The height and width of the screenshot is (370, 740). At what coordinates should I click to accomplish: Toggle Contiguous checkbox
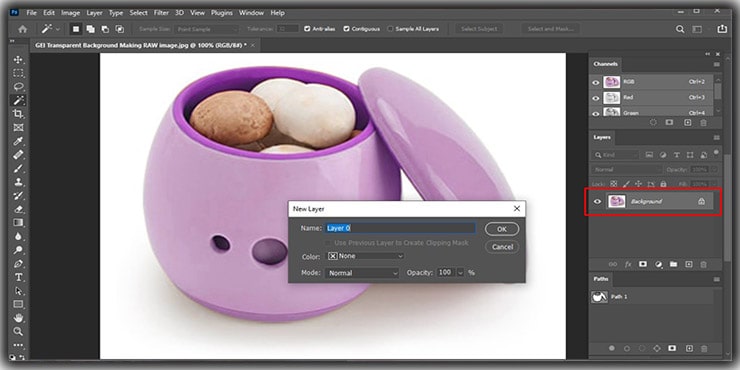point(346,29)
